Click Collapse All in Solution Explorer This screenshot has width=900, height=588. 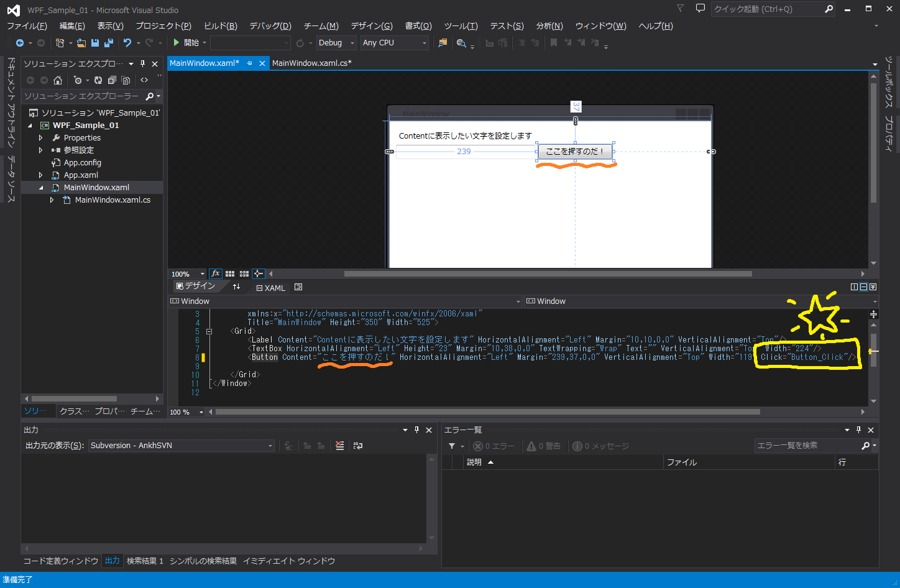coord(112,80)
